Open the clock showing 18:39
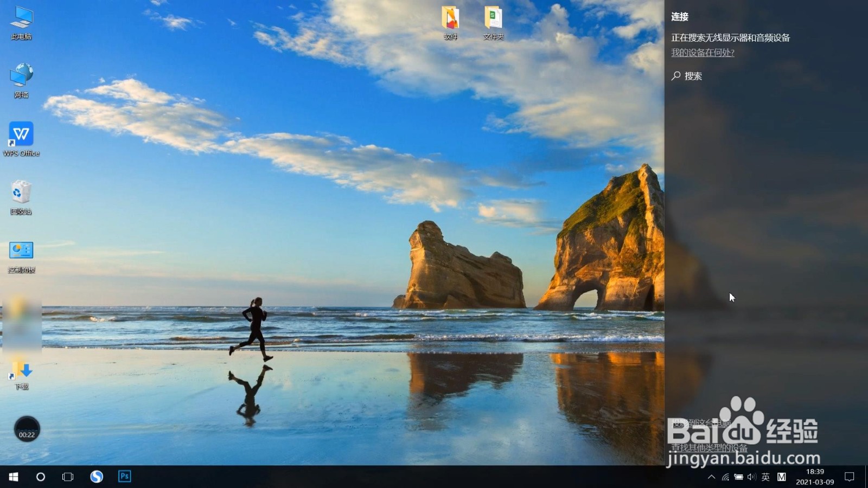868x488 pixels. point(815,477)
